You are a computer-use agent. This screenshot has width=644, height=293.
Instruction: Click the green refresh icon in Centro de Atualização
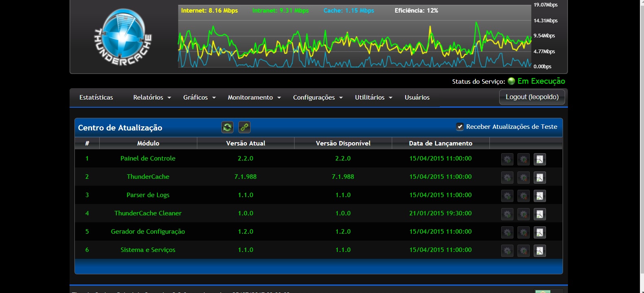[x=227, y=127]
